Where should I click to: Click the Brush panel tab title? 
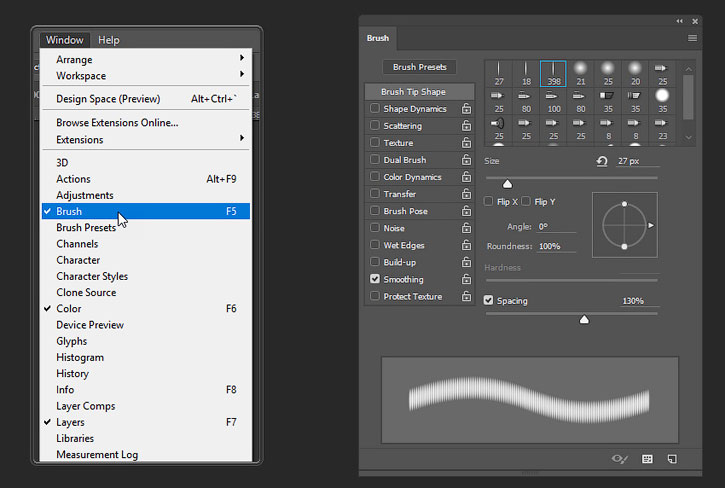378,38
